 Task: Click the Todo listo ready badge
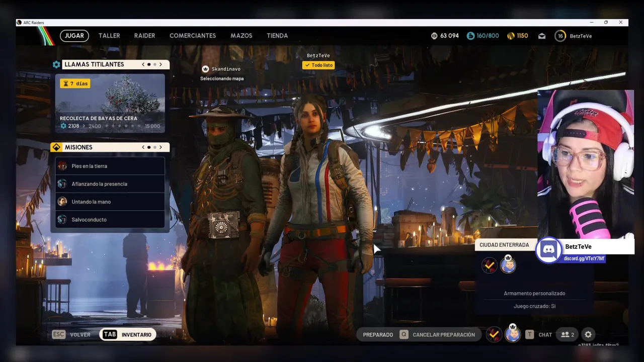pyautogui.click(x=318, y=65)
